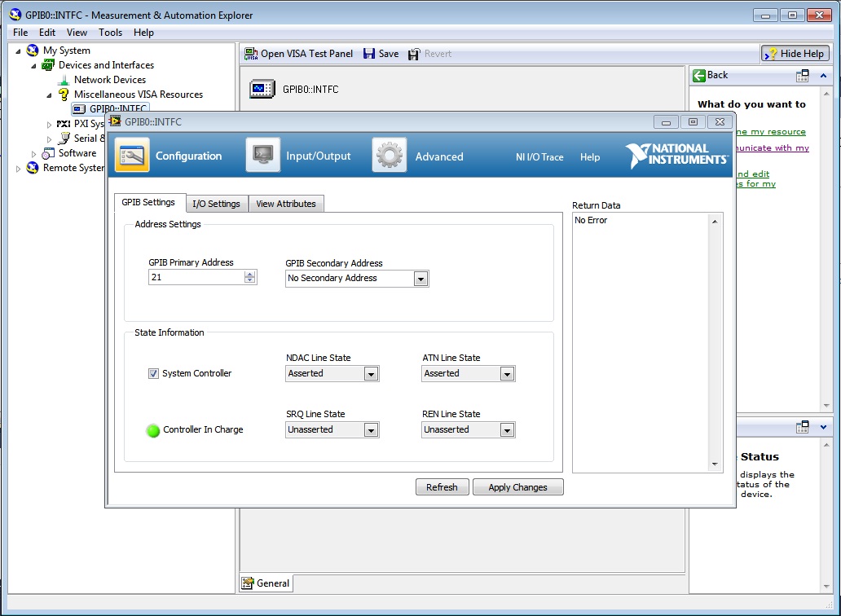Click the Configuration wrench icon
This screenshot has height=616, width=841.
[132, 155]
